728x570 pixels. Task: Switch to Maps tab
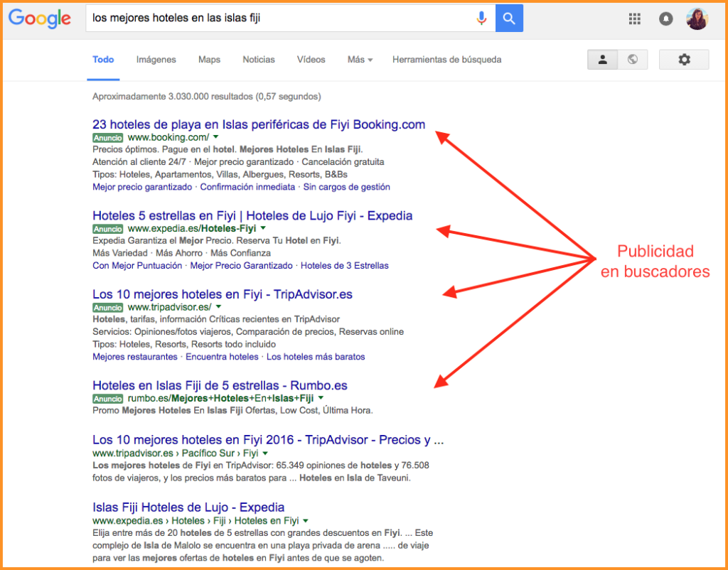click(210, 60)
